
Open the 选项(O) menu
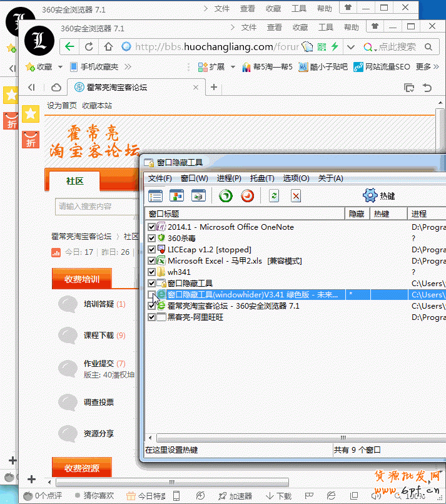[x=296, y=178]
